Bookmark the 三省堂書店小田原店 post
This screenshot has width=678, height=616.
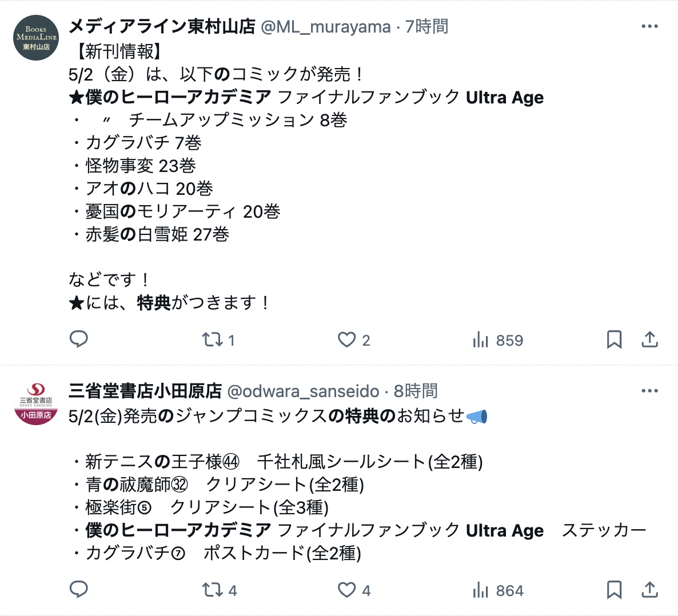(x=614, y=590)
